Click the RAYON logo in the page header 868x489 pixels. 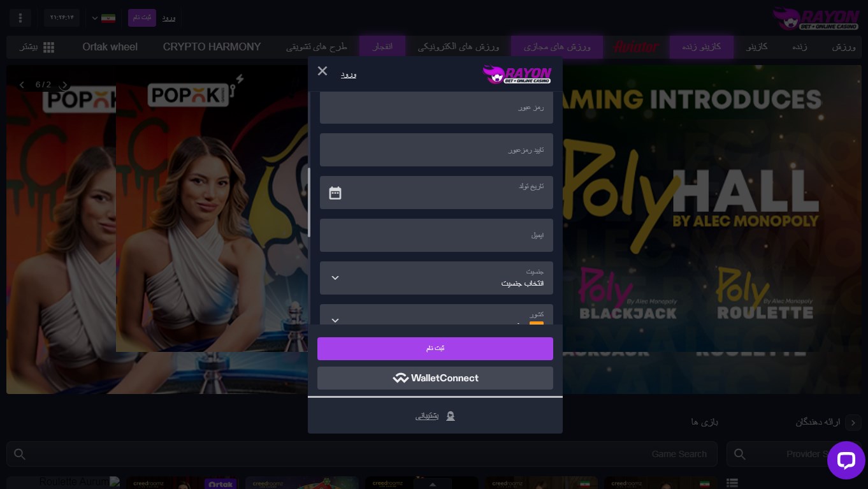click(816, 18)
